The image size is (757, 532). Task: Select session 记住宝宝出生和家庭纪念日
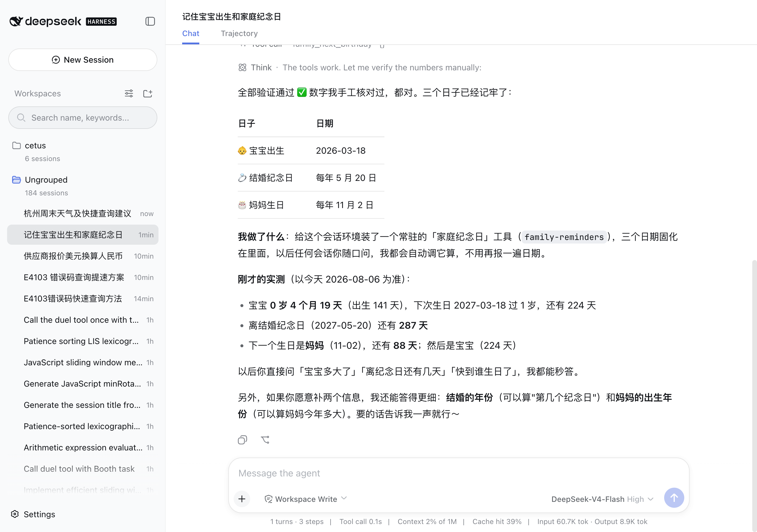pyautogui.click(x=83, y=235)
